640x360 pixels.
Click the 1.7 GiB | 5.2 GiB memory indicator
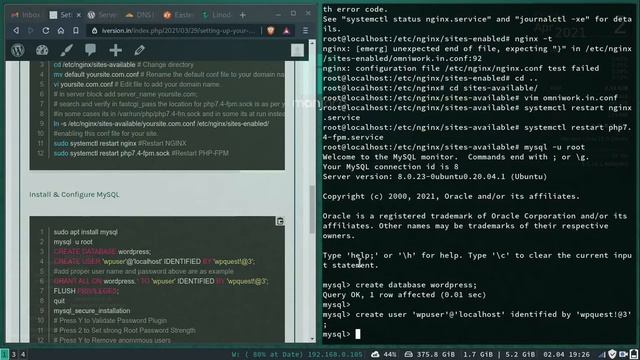[x=499, y=354]
